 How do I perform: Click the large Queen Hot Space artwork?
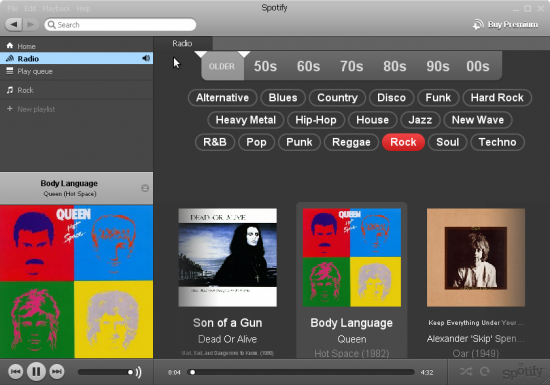pyautogui.click(x=76, y=282)
